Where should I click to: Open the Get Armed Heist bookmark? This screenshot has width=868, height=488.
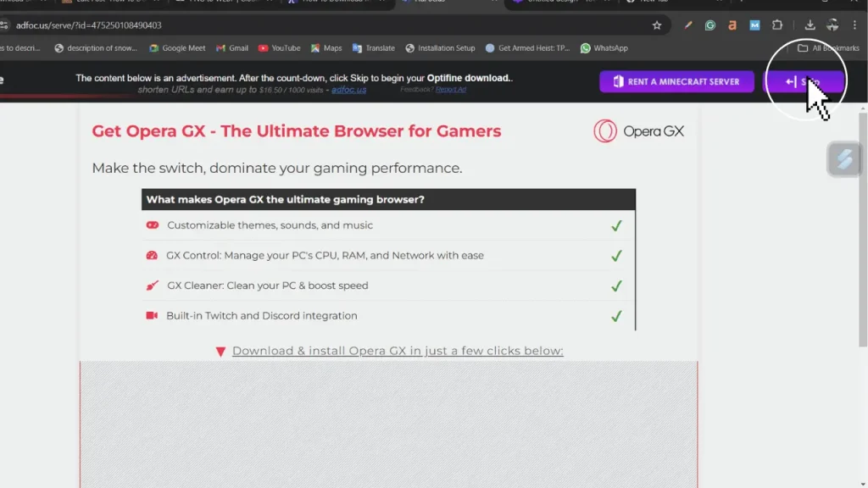pos(527,48)
